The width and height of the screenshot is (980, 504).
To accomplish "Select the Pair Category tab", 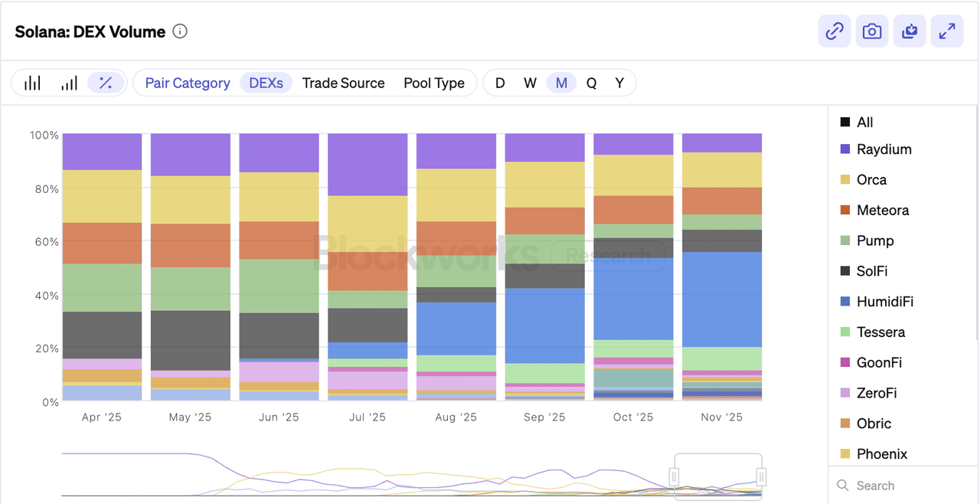I will click(x=188, y=83).
